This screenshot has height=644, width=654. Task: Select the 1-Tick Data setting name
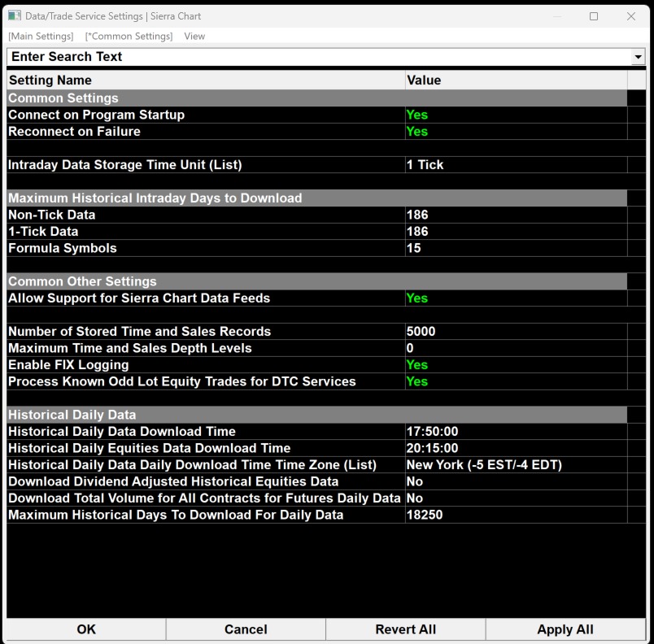[x=206, y=232]
